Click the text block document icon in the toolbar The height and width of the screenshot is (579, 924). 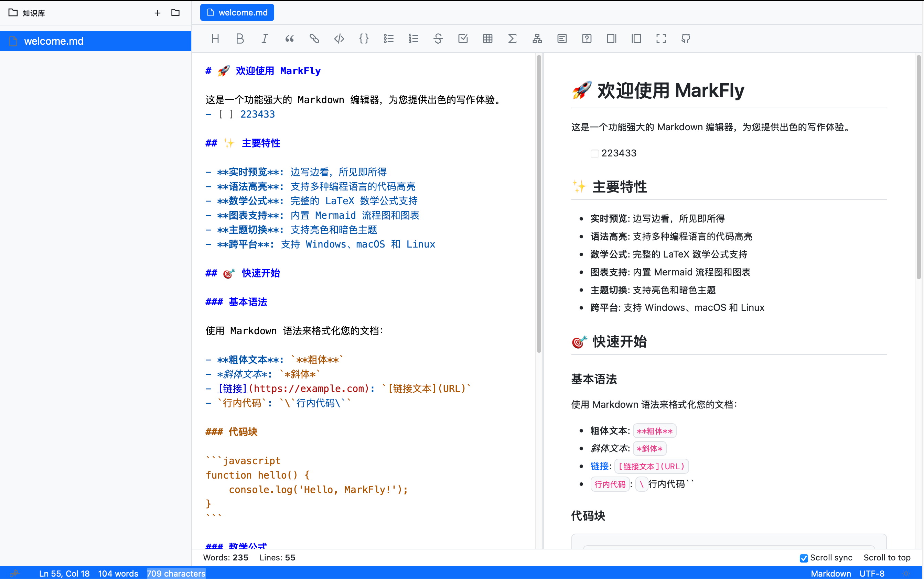point(562,38)
